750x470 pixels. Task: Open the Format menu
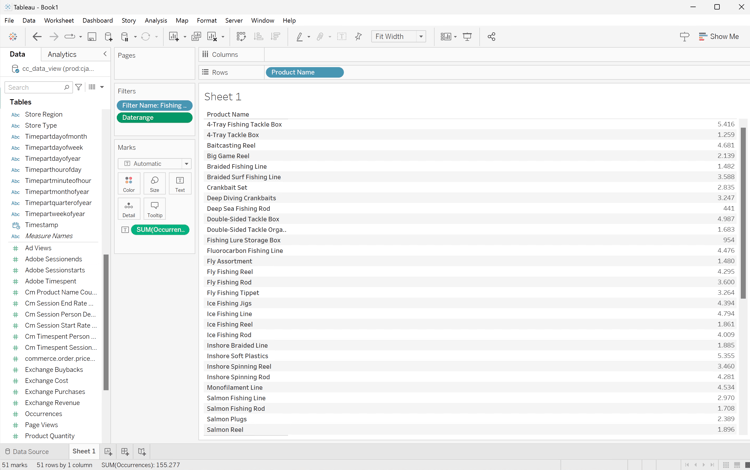coord(207,21)
